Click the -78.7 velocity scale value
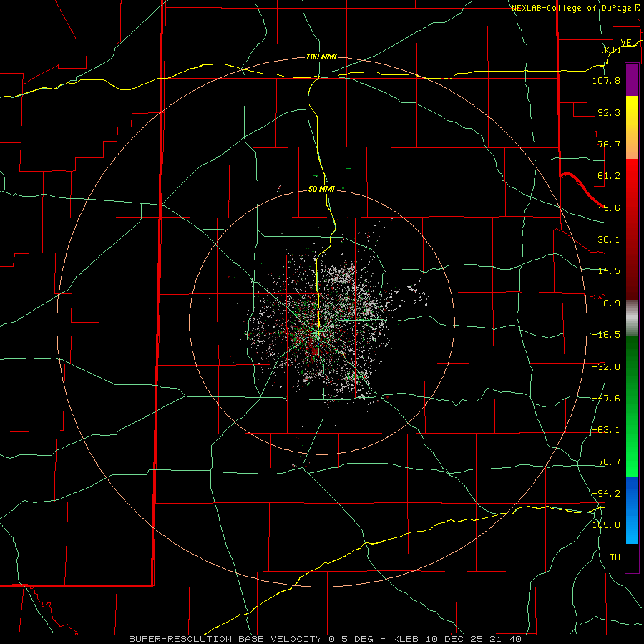The height and width of the screenshot is (644, 644). (x=606, y=462)
